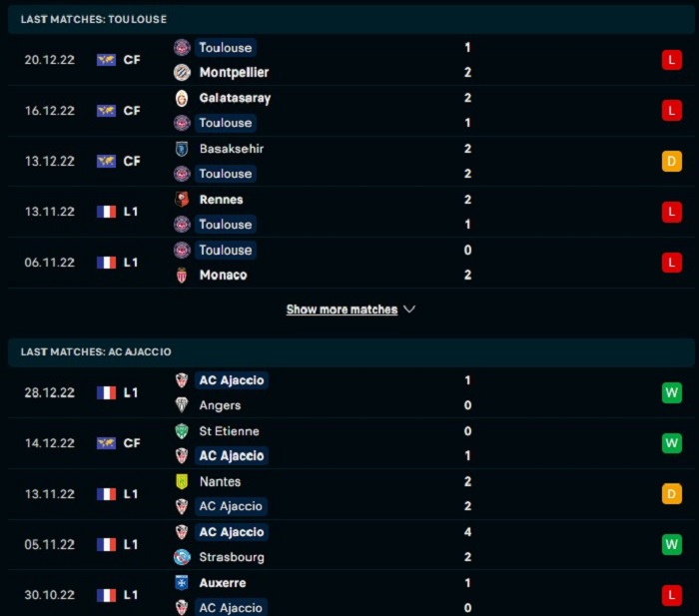
Task: Click the chevron beside Show more matches
Action: [x=409, y=309]
